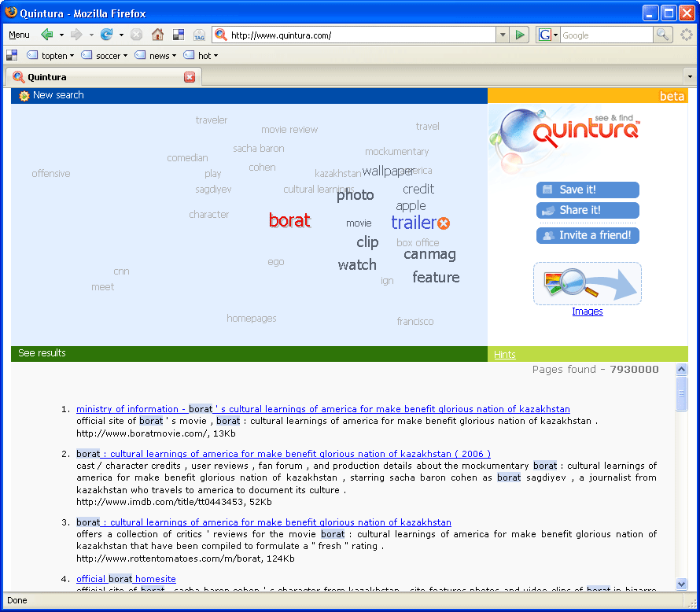The height and width of the screenshot is (612, 700).
Task: Click the Save it! button
Action: coord(588,190)
